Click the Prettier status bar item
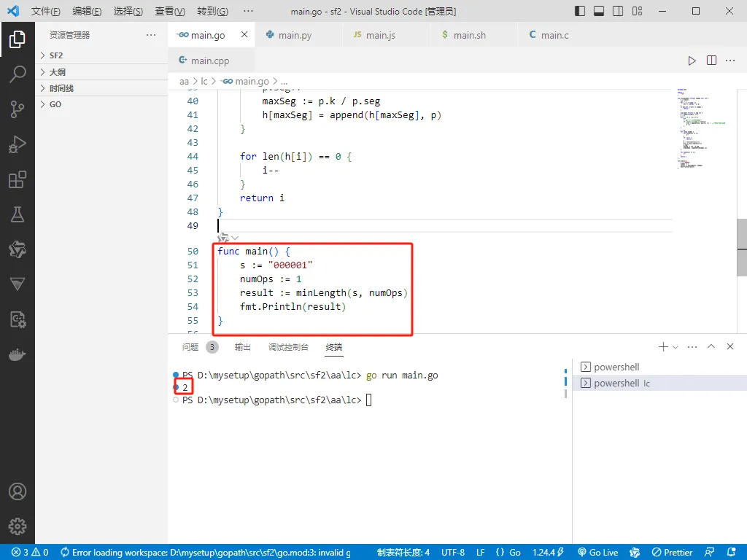The image size is (747, 560). [x=672, y=553]
